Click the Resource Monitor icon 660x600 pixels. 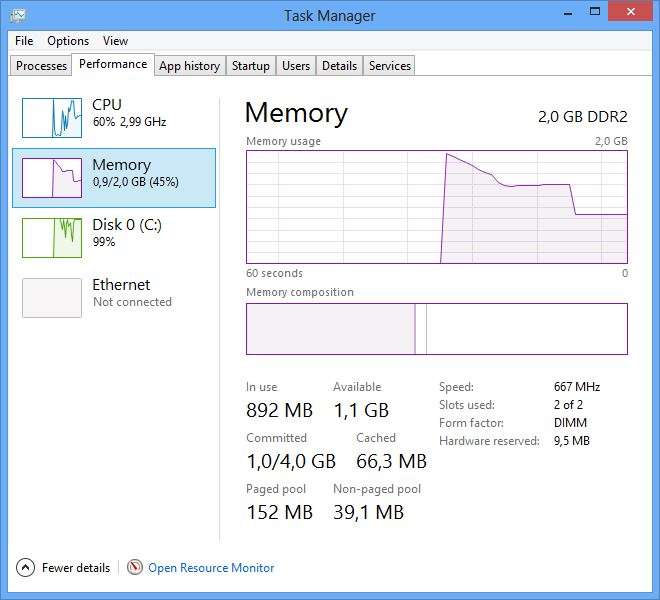click(135, 568)
